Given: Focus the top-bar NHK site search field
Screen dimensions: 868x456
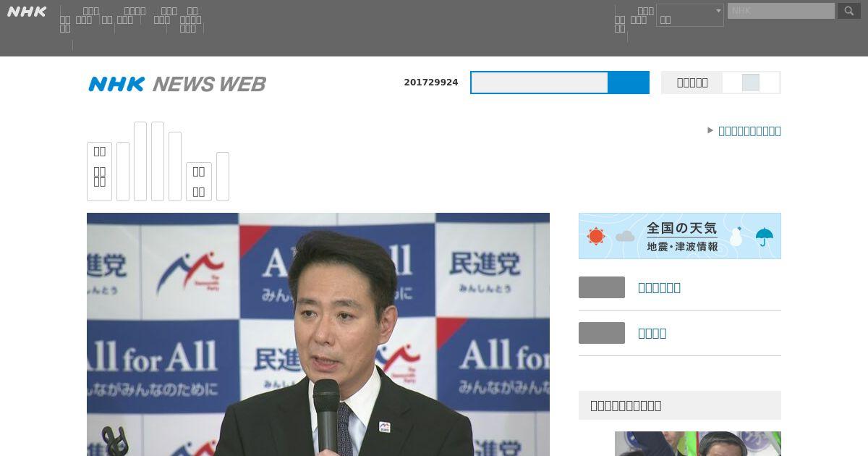Looking at the screenshot, I should click(x=781, y=11).
